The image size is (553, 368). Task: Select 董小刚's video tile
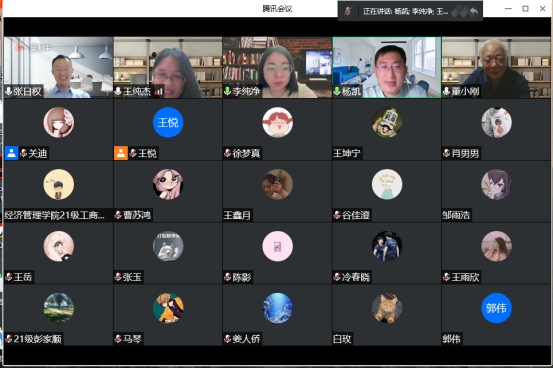pyautogui.click(x=496, y=67)
